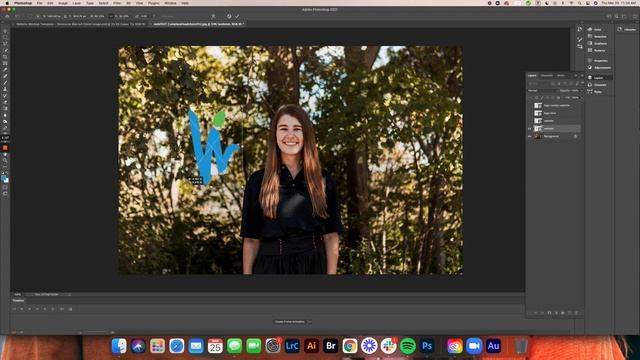Viewport: 640px width, 360px height.
Task: Open Lightroom Classic from the dock
Action: click(x=292, y=346)
